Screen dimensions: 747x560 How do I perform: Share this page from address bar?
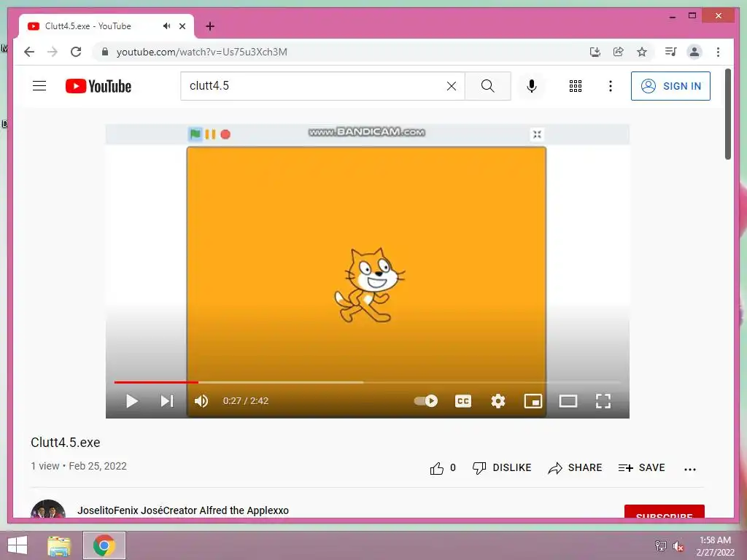(x=619, y=52)
